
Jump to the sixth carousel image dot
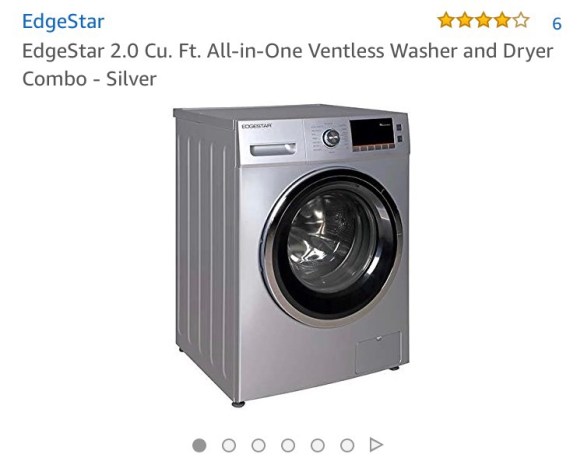(347, 445)
